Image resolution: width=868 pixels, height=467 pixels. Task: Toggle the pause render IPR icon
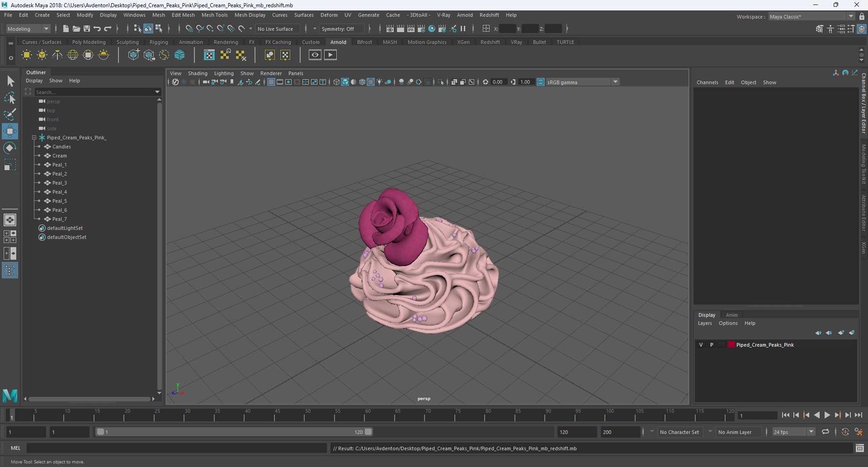[463, 29]
